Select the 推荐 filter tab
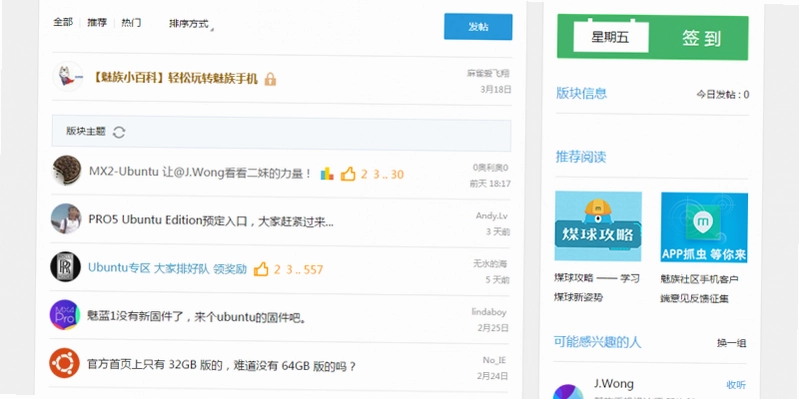Screen dimensions: 799x399 pos(97,23)
